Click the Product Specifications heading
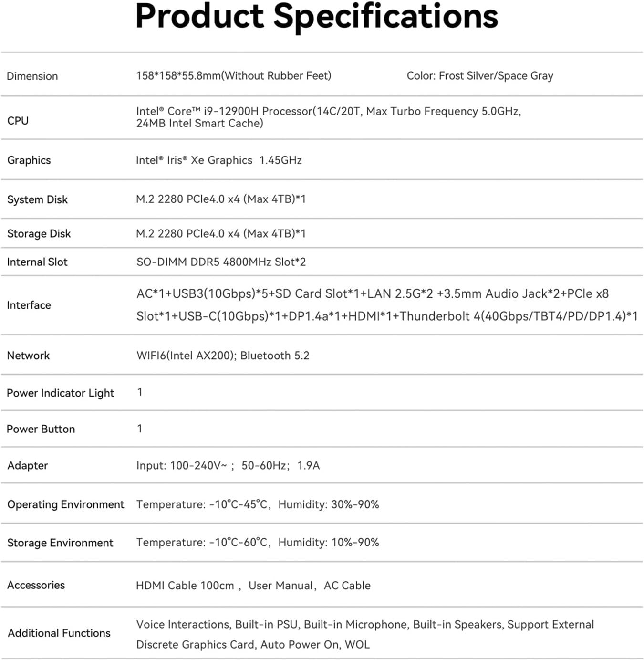 [317, 17]
